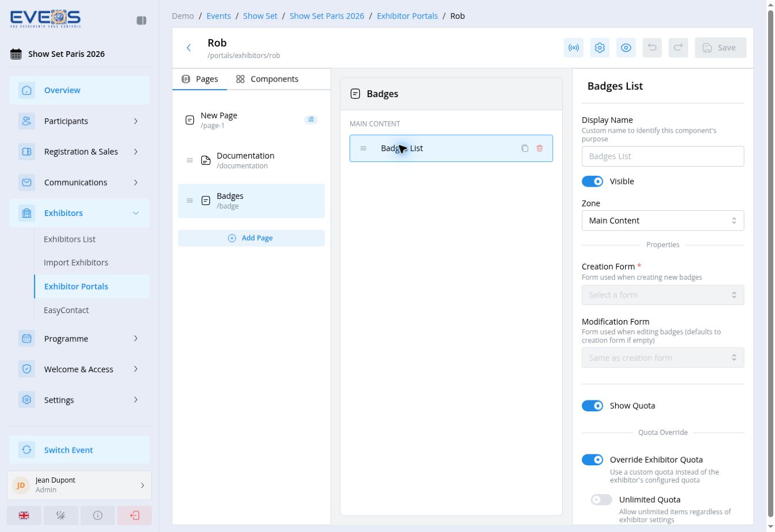Open the Exhibitor Portals breadcrumb link
This screenshot has width=775, height=532.
tap(407, 16)
